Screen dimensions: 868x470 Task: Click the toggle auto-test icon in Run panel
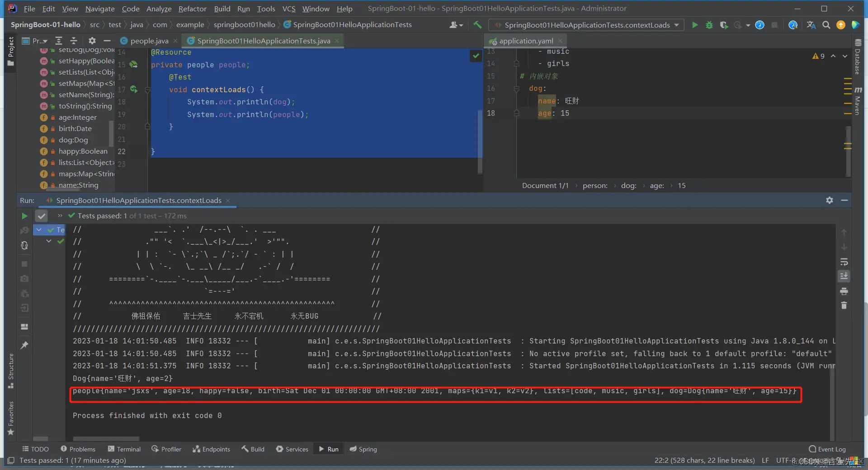pos(24,245)
